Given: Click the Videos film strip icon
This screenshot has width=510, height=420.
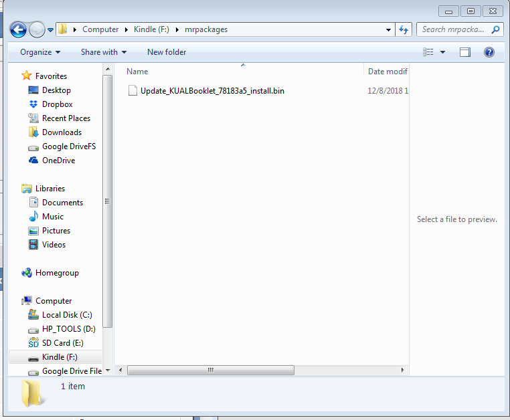Looking at the screenshot, I should (33, 245).
